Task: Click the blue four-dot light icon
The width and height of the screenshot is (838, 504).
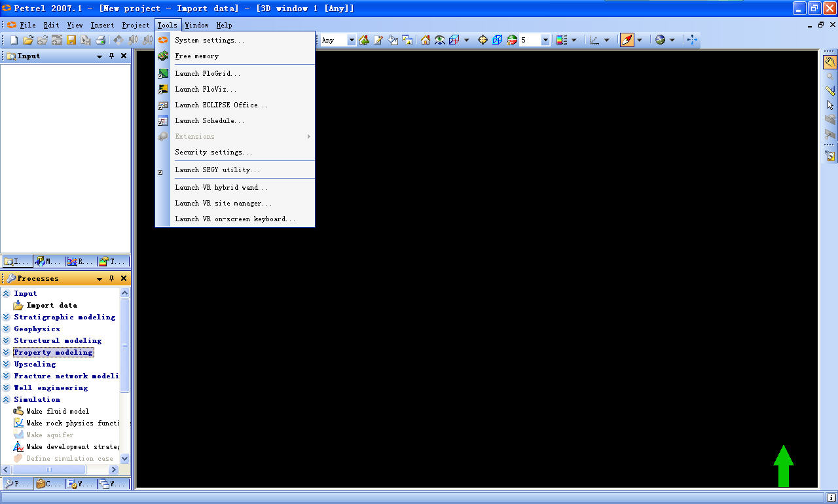Action: (692, 40)
